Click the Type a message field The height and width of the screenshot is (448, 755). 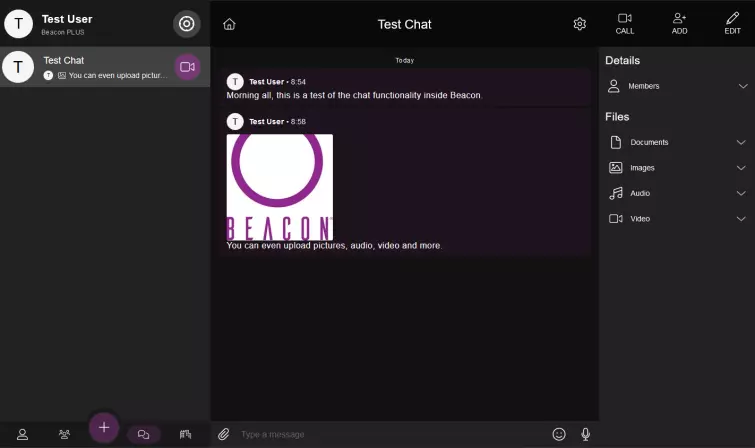click(390, 434)
